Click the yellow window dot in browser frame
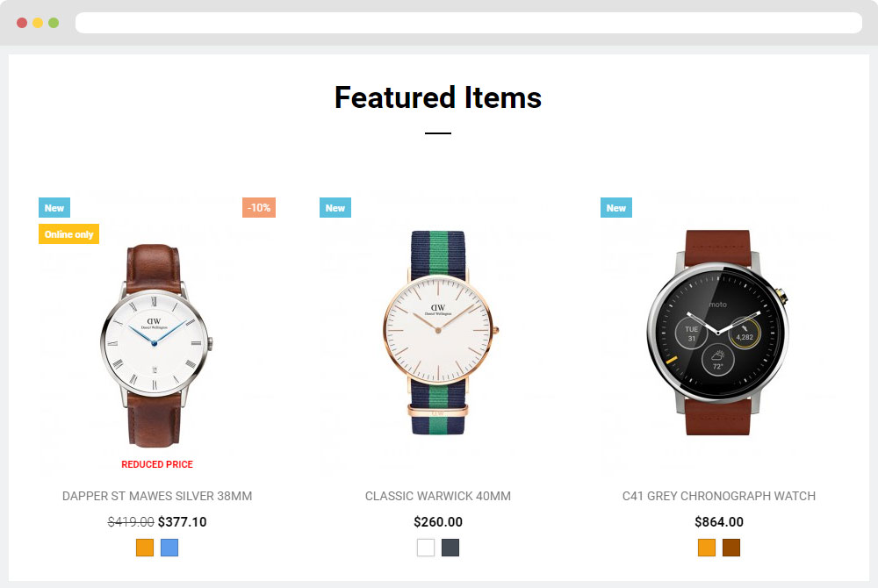878x588 pixels. coord(38,23)
